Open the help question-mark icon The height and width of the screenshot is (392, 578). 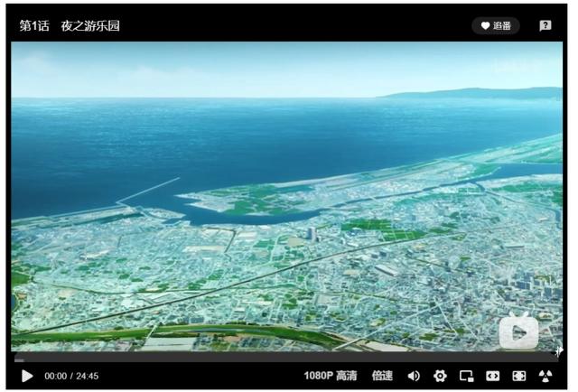coord(545,26)
